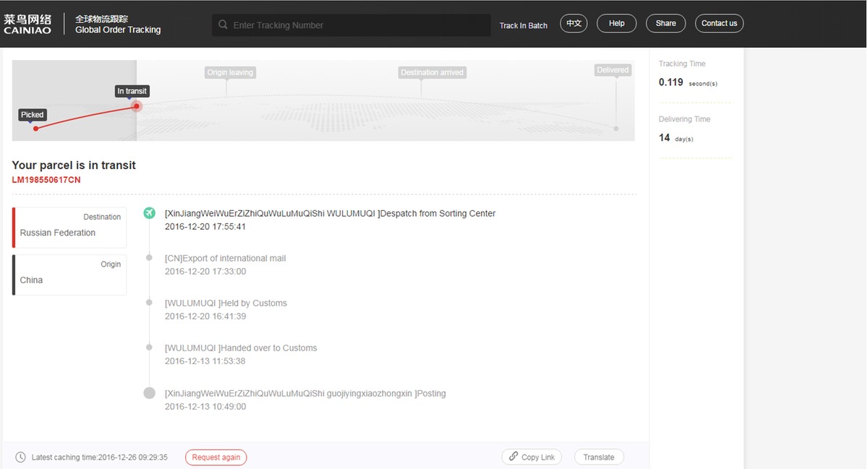Click Contact us button
Screen dimensions: 868x469
click(719, 23)
